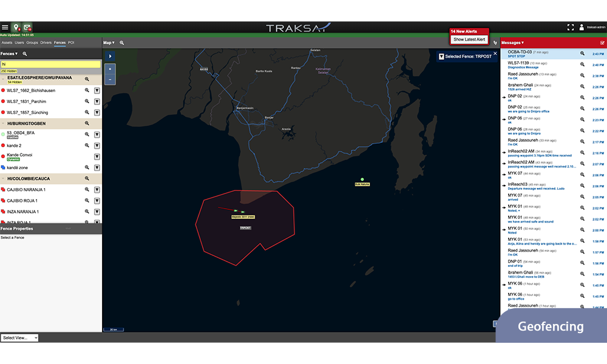
Task: Open the map pin alerts icon
Action: [16, 27]
